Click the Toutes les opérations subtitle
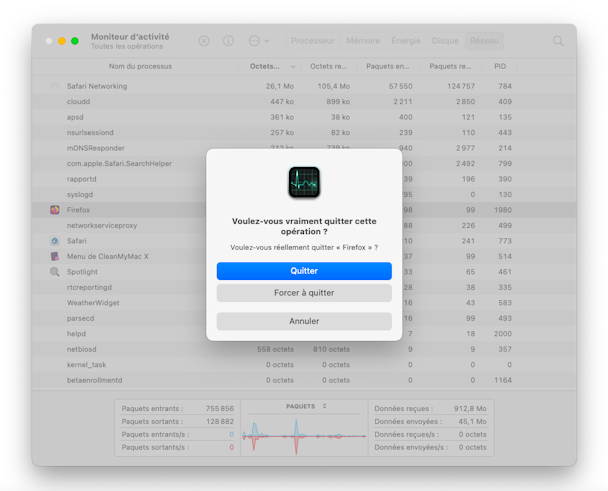Screen dimensions: 608x491 127,47
